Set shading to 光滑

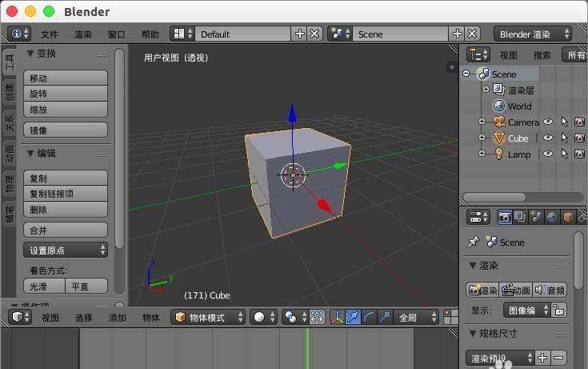tap(44, 286)
